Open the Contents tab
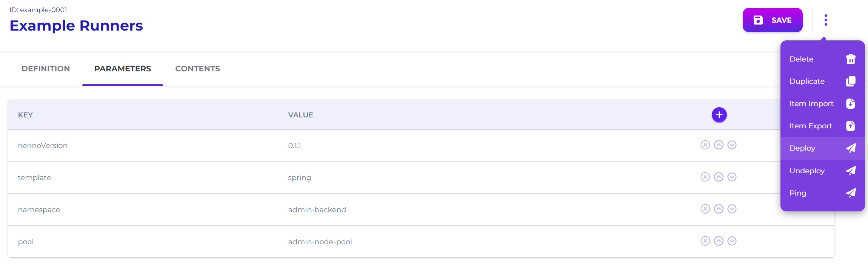Viewport: 868px width, 265px height. click(x=197, y=69)
